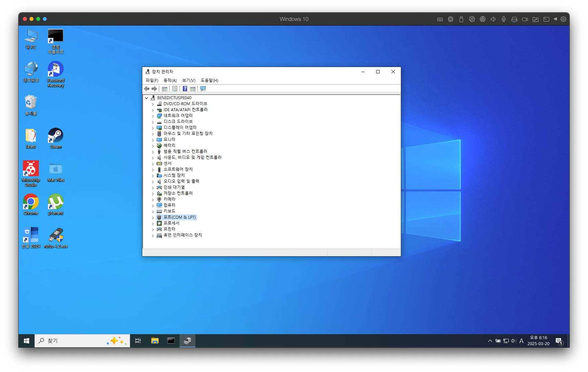Click the Back arrow in Device Manager toolbar
The height and width of the screenshot is (372, 588).
point(147,89)
